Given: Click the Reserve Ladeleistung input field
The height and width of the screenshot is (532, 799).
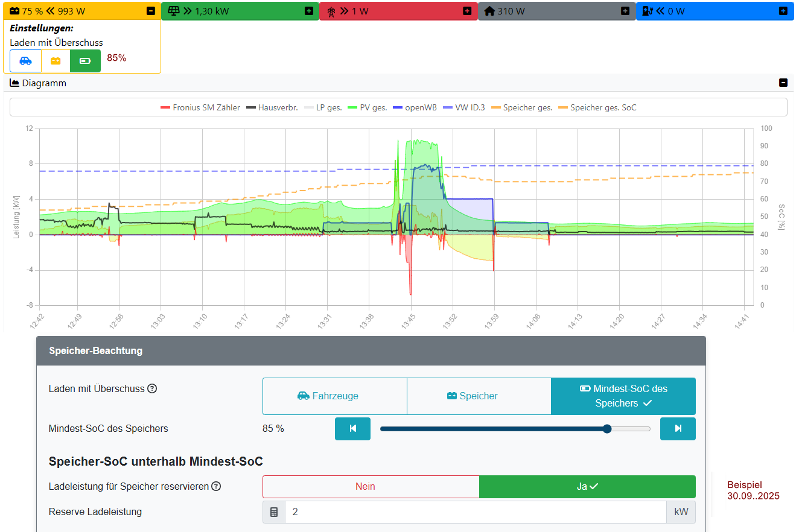Looking at the screenshot, I should pyautogui.click(x=475, y=512).
